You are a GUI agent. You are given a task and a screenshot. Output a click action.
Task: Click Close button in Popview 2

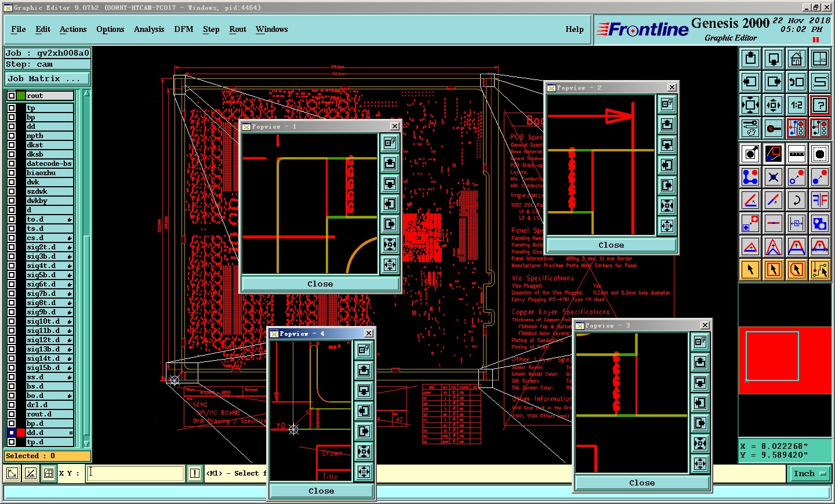coord(611,245)
